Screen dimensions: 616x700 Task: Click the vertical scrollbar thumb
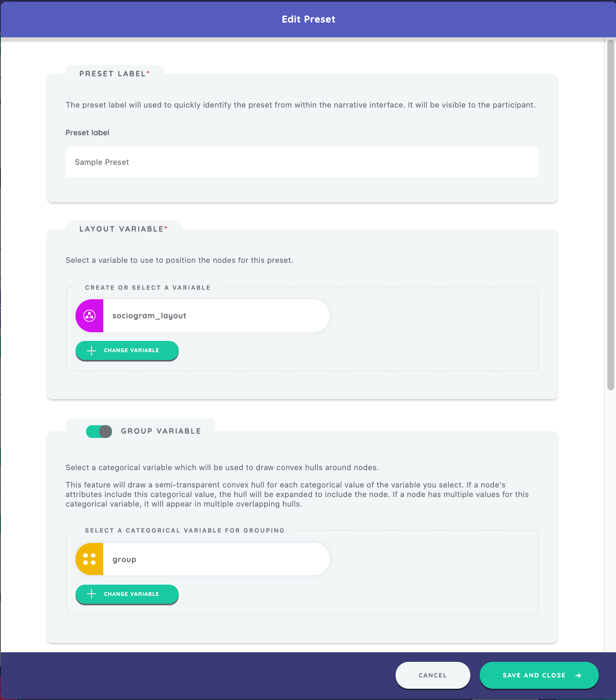pos(610,215)
